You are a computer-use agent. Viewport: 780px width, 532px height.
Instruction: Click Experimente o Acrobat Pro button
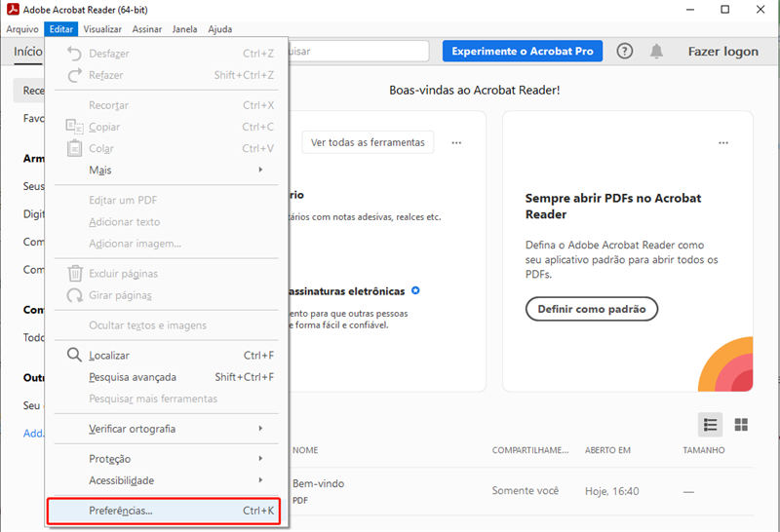[523, 51]
